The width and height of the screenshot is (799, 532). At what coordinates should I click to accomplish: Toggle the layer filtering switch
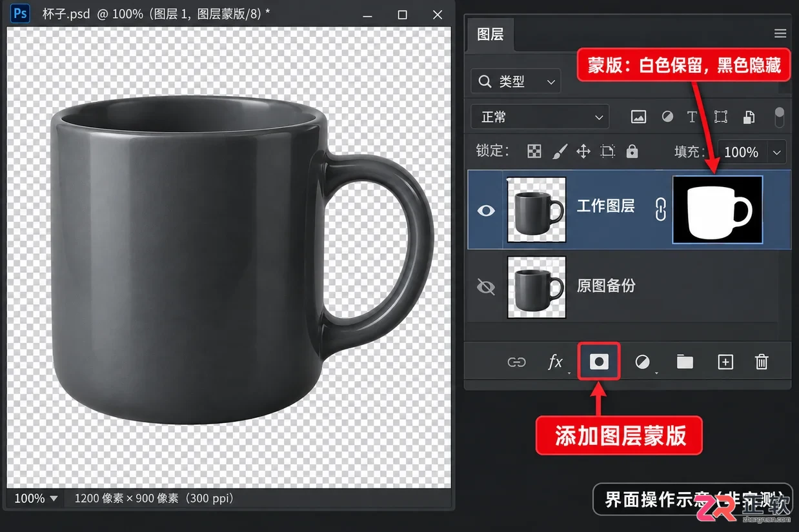[x=780, y=117]
